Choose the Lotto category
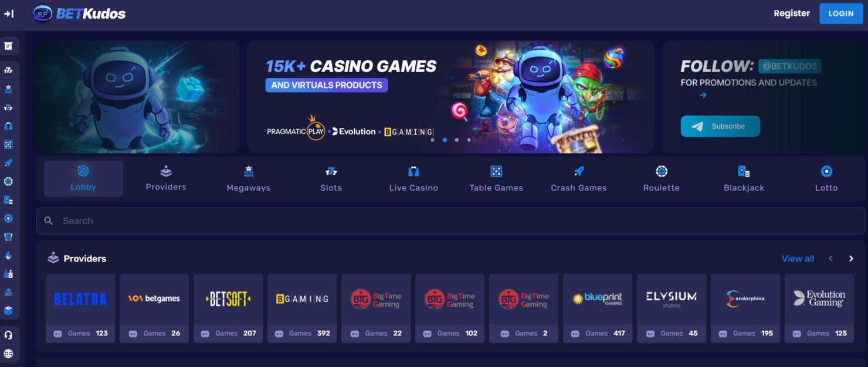868x367 pixels. coord(826,179)
